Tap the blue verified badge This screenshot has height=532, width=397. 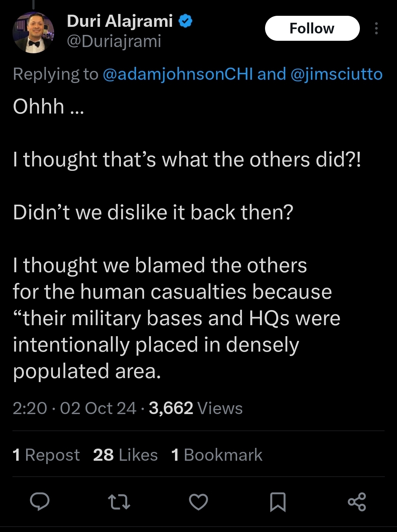tap(185, 21)
